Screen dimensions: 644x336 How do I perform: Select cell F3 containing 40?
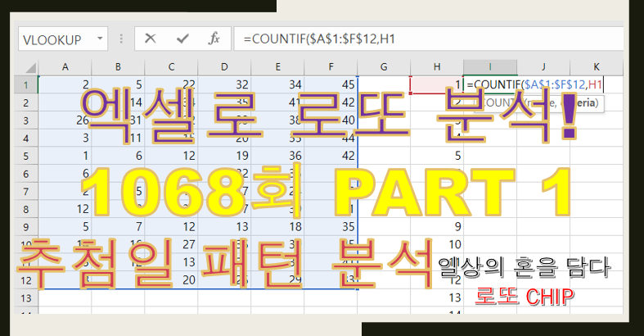click(331, 120)
